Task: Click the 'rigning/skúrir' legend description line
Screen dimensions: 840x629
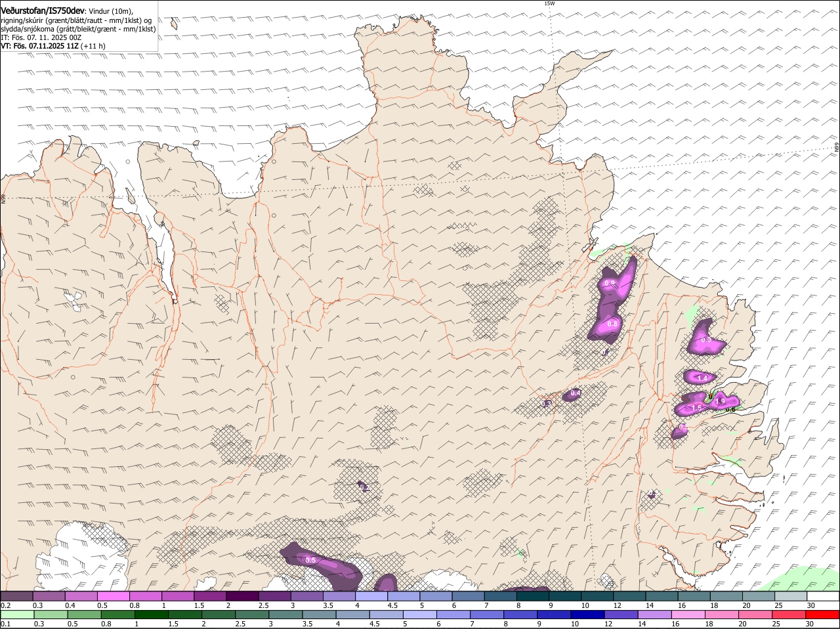Action: (x=76, y=20)
